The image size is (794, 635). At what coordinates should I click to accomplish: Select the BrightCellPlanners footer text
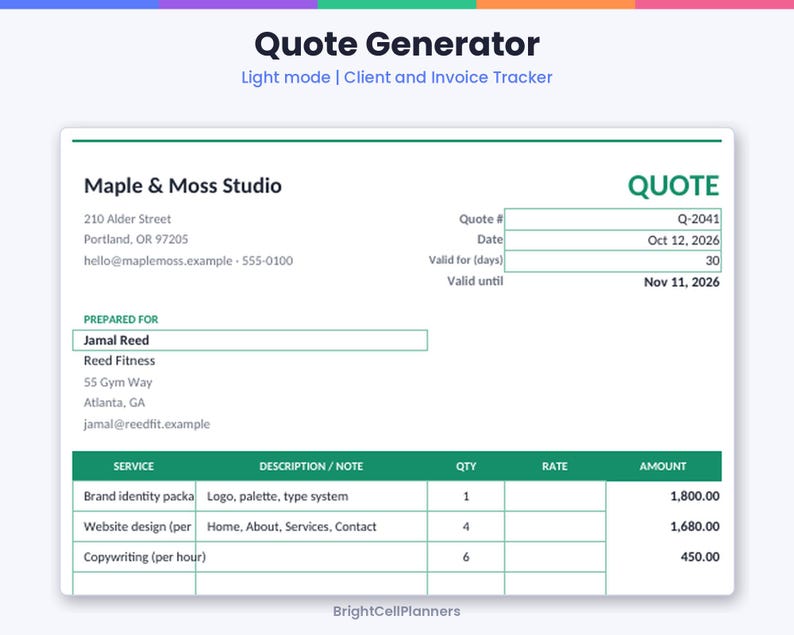397,611
